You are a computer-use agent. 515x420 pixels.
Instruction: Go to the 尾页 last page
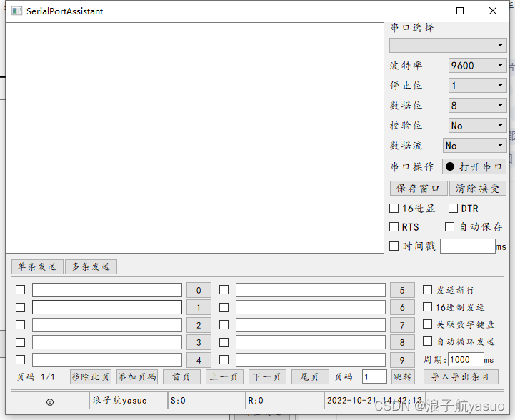[311, 376]
